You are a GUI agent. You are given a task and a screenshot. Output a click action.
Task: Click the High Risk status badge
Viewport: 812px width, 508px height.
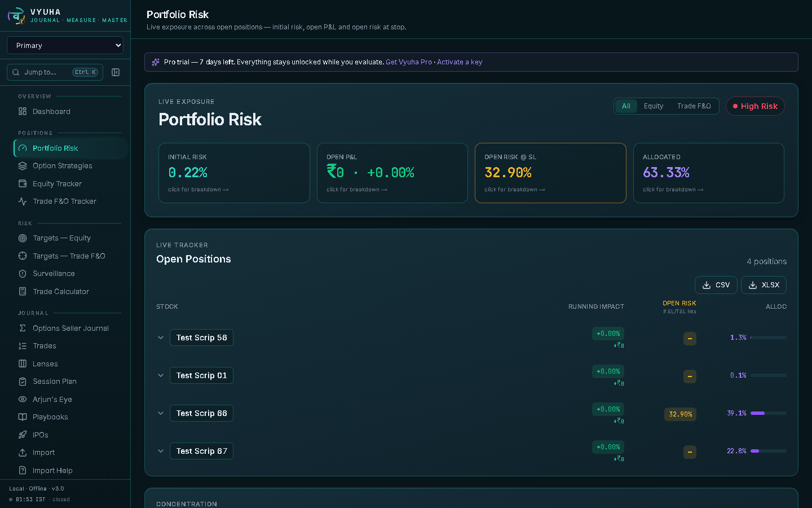coord(755,106)
